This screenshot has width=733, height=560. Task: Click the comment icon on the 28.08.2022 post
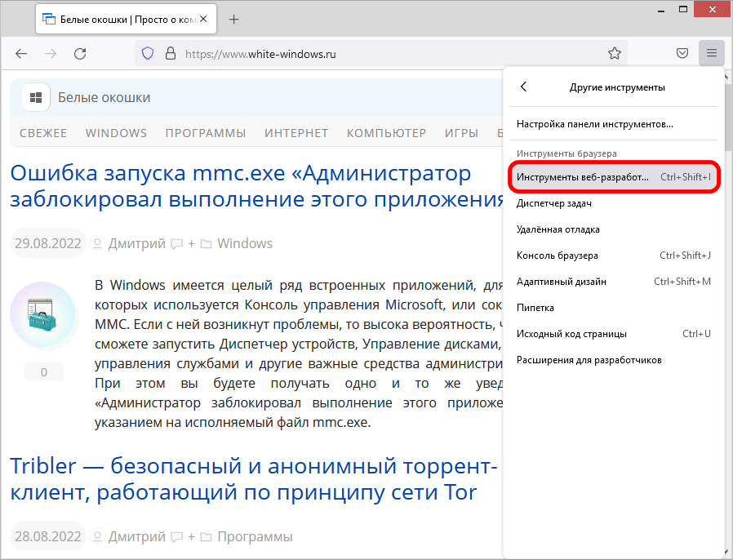click(x=176, y=537)
